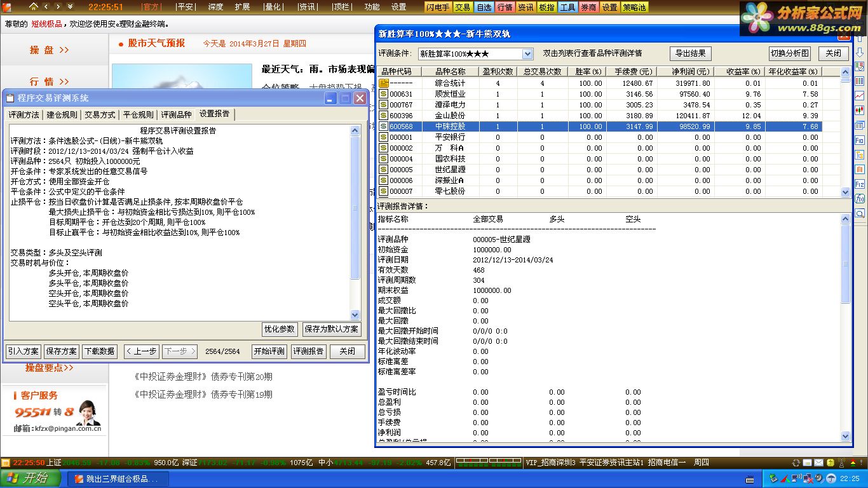Open the 新胜算率100%★★★ condition dropdown
The height and width of the screenshot is (488, 868).
(527, 54)
